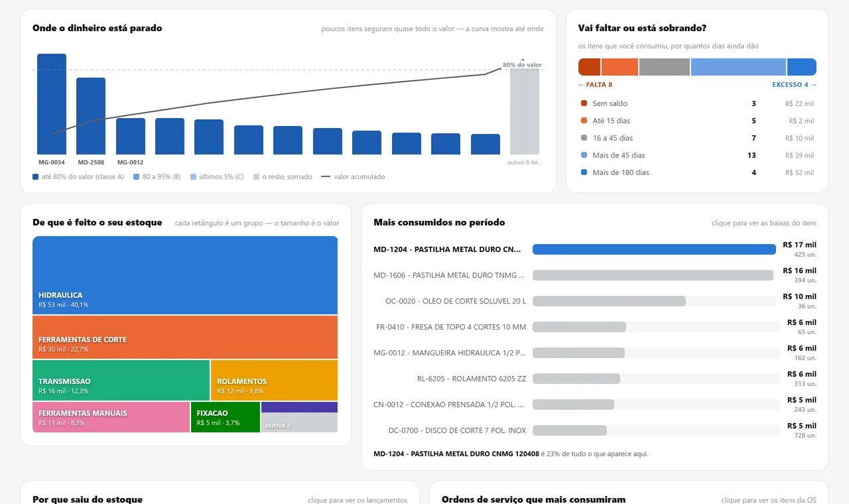Select the TRANSMISSAO treemap rectangle
This screenshot has width=849, height=504.
pos(121,381)
